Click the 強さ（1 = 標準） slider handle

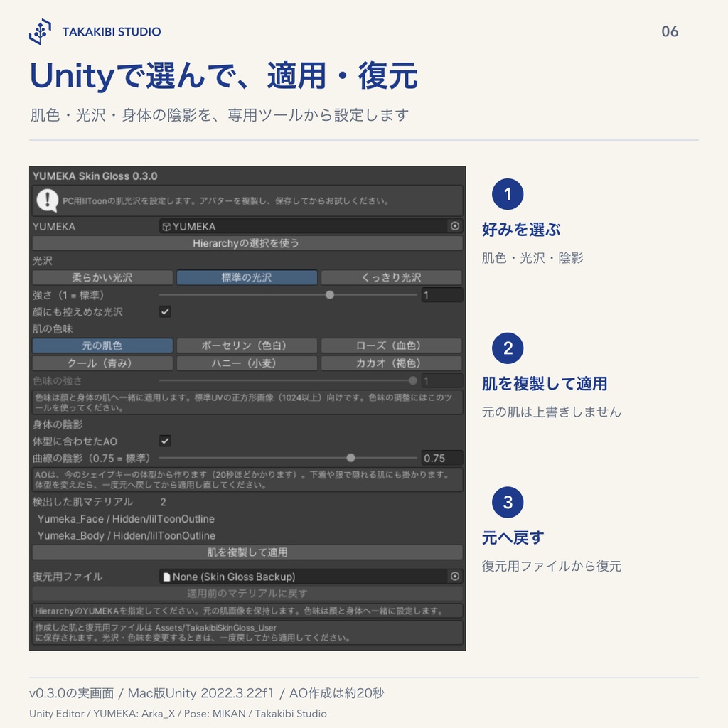330,295
